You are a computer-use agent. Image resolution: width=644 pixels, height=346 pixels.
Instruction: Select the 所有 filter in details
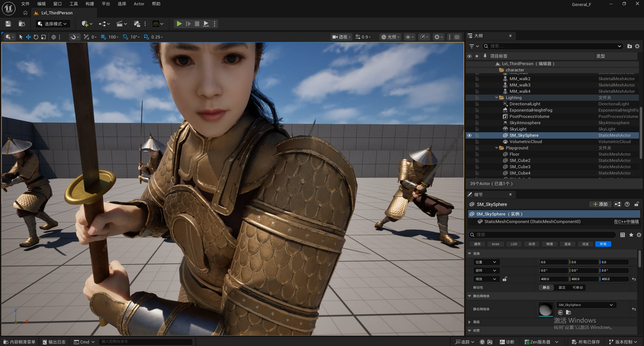[x=603, y=244]
